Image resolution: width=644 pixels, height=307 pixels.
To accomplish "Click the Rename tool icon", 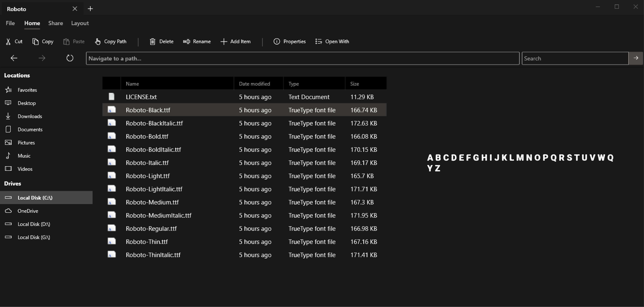I will click(186, 41).
